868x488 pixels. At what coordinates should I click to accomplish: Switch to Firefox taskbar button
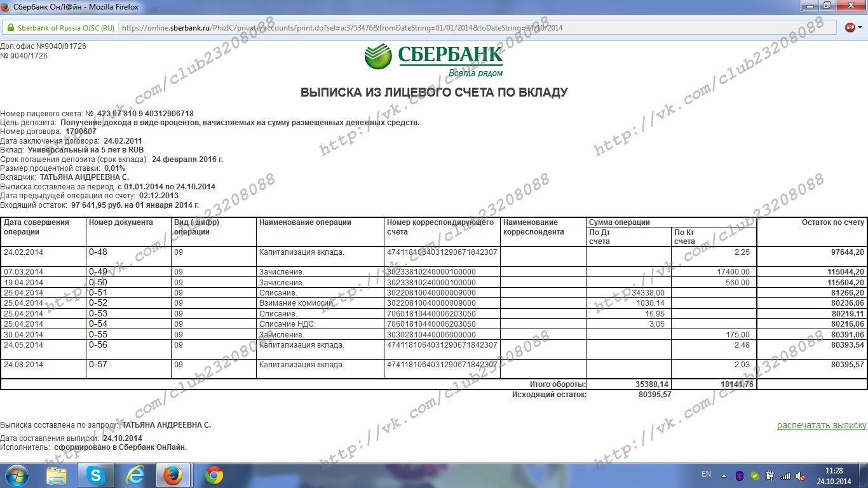[174, 475]
